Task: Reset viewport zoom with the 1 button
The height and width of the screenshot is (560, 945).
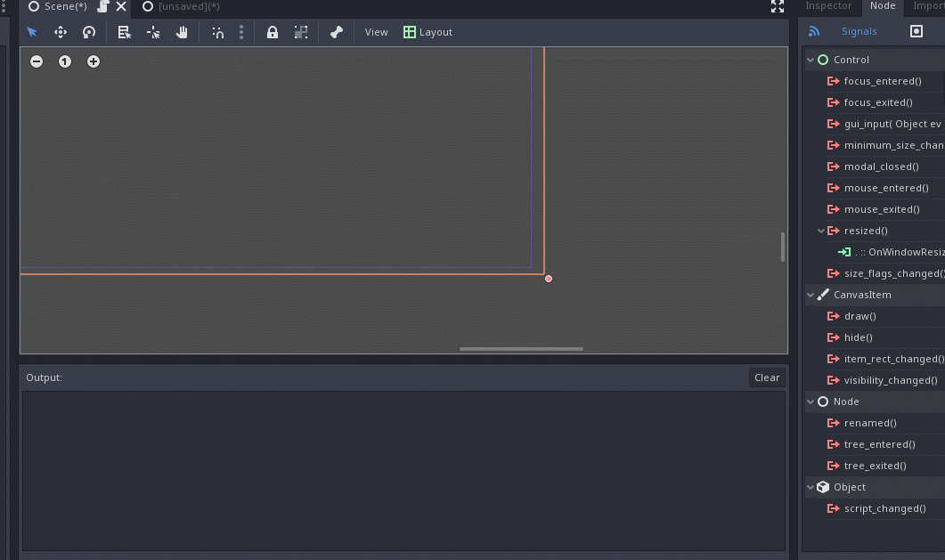Action: [x=65, y=61]
